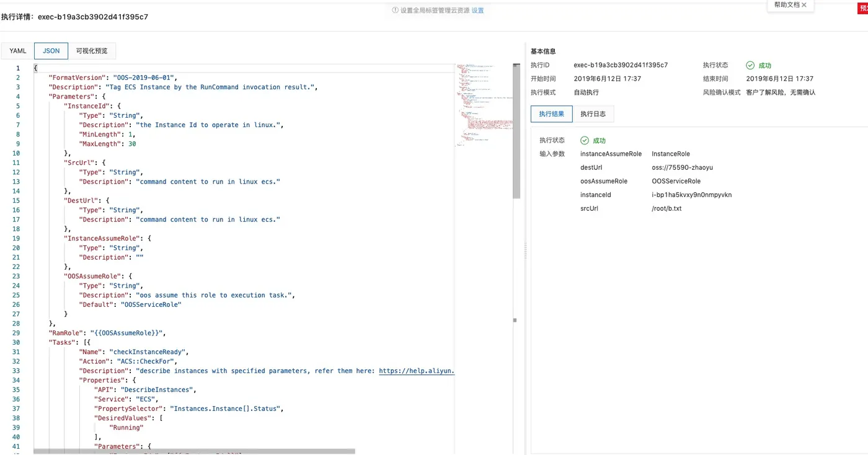Open the 可视化预览 tab
Screen dimensions: 868x455
92,51
